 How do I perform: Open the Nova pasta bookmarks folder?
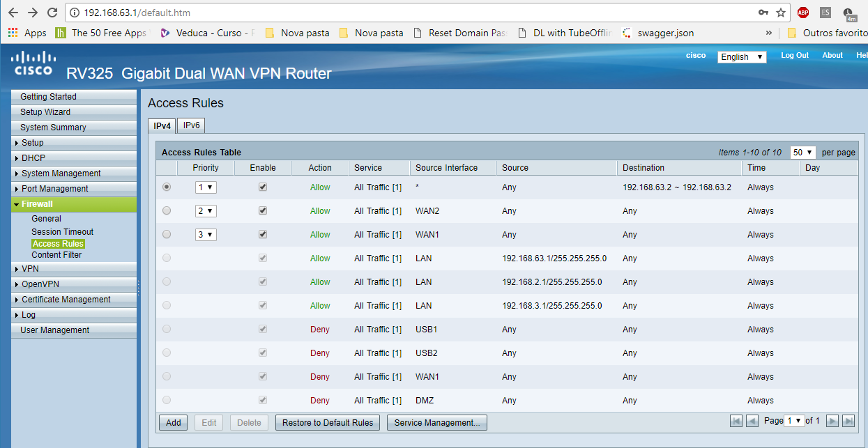298,32
